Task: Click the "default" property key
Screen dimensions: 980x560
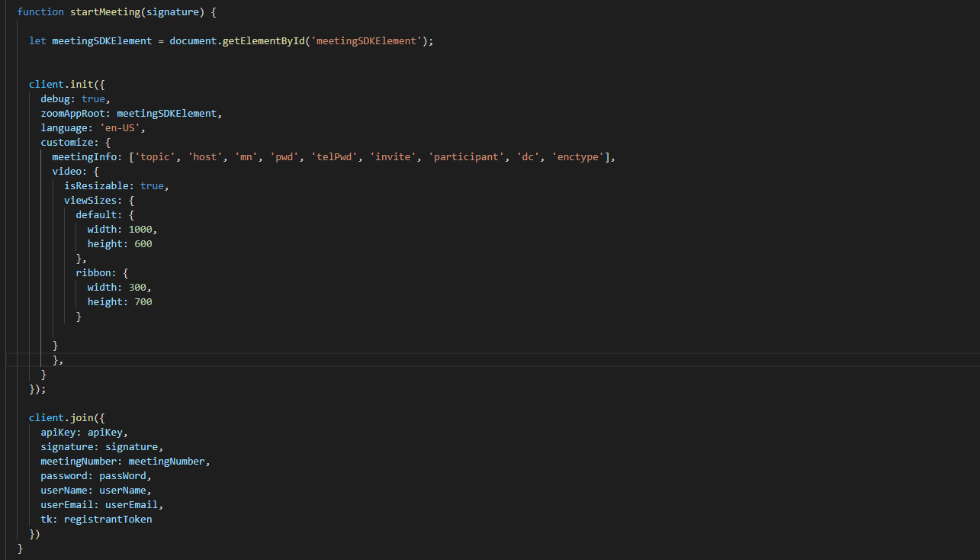Action: (x=96, y=215)
